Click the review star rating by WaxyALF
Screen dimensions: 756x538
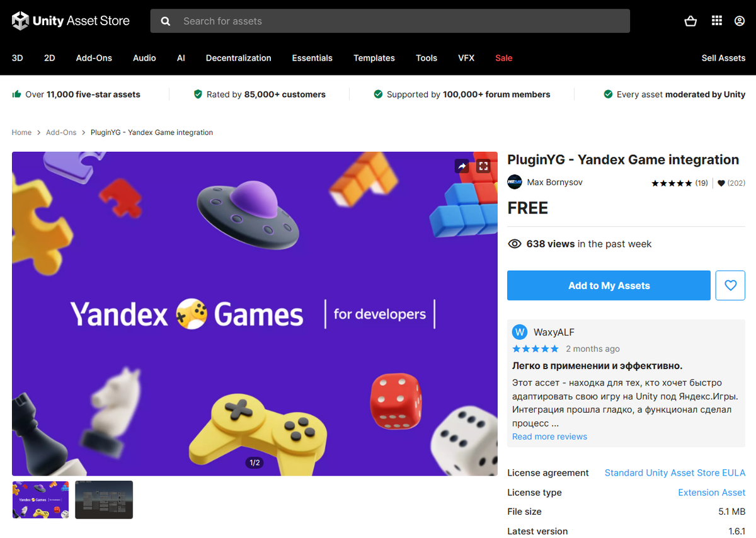click(x=535, y=348)
